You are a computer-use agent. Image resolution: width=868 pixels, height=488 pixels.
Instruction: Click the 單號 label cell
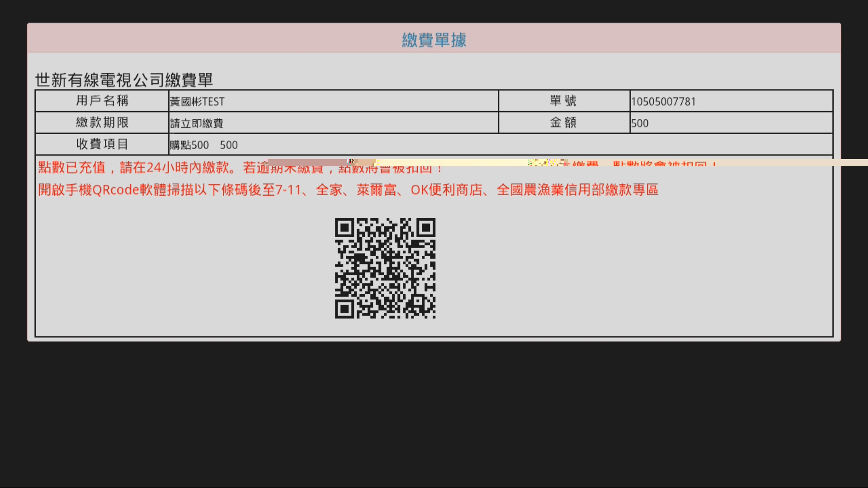pos(564,100)
